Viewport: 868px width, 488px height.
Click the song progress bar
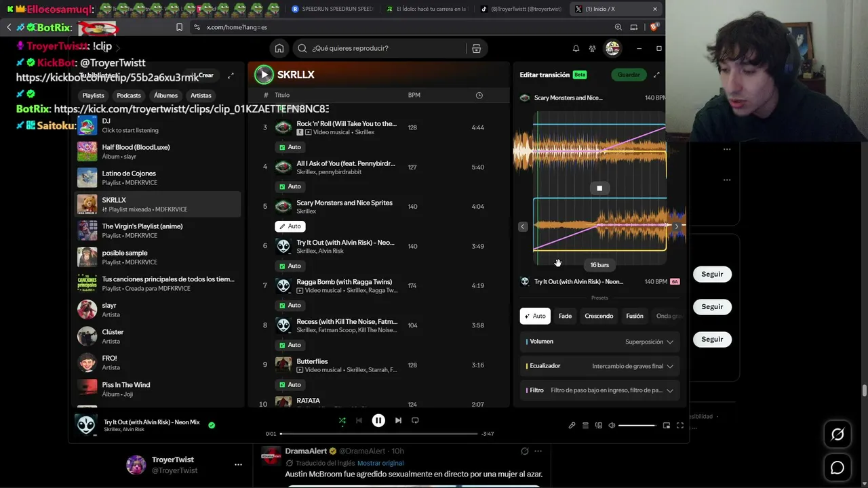click(x=378, y=434)
